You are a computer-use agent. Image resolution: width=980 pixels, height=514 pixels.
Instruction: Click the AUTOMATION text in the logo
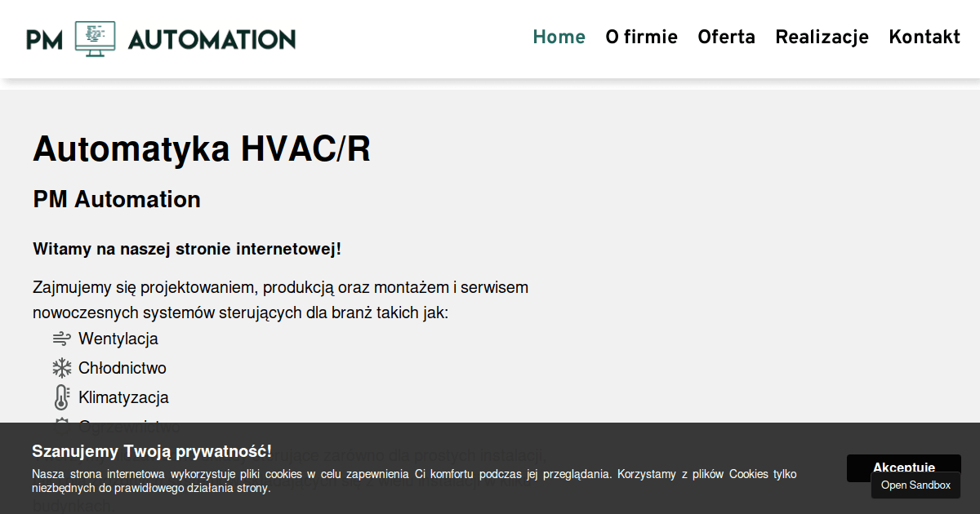212,39
